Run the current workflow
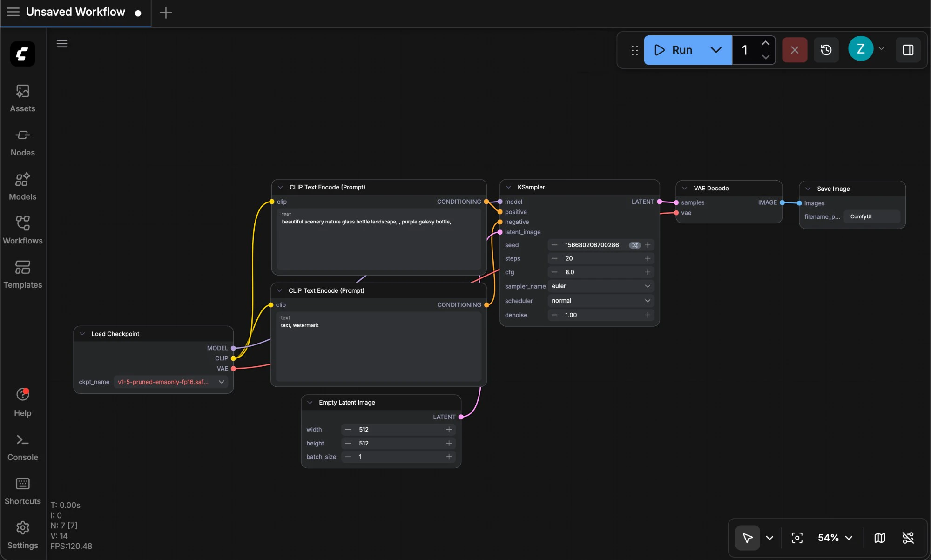 [674, 50]
